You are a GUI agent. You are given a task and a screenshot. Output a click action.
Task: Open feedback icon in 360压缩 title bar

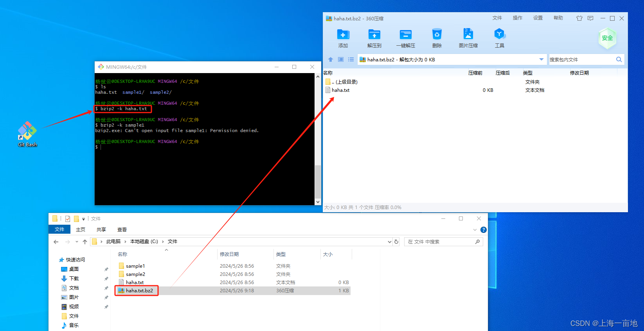[590, 18]
